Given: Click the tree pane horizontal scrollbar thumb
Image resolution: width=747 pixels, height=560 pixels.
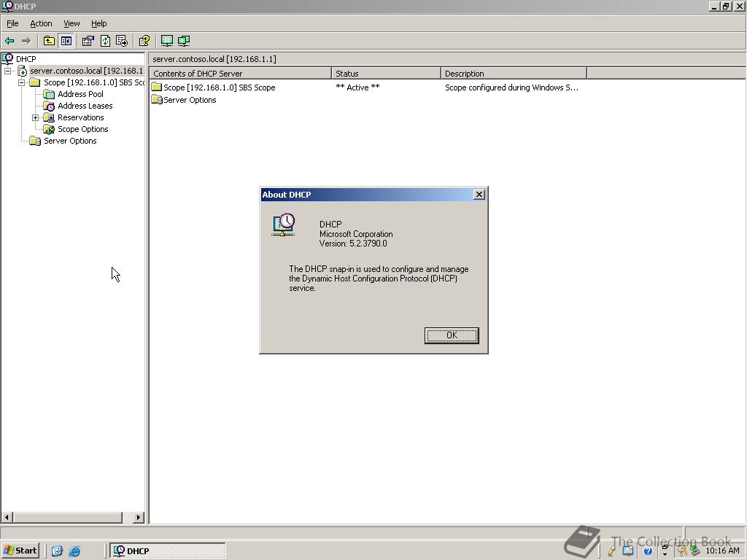Looking at the screenshot, I should pos(67,517).
